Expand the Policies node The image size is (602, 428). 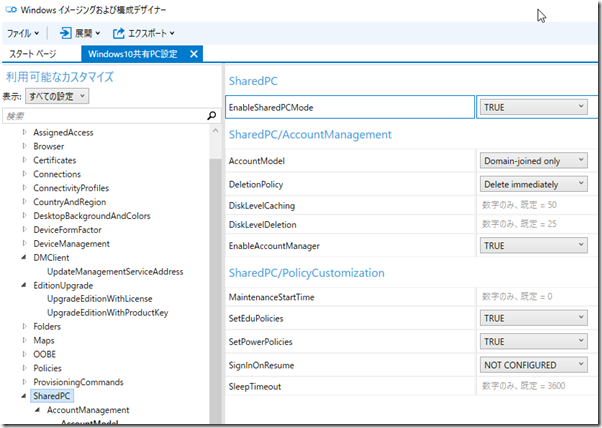25,368
